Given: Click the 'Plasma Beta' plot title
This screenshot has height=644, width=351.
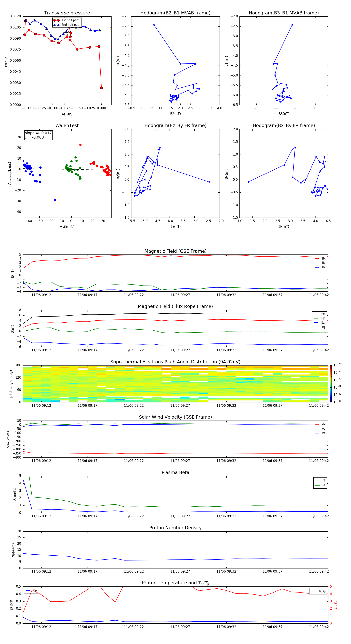Looking at the screenshot, I should coord(175,473).
